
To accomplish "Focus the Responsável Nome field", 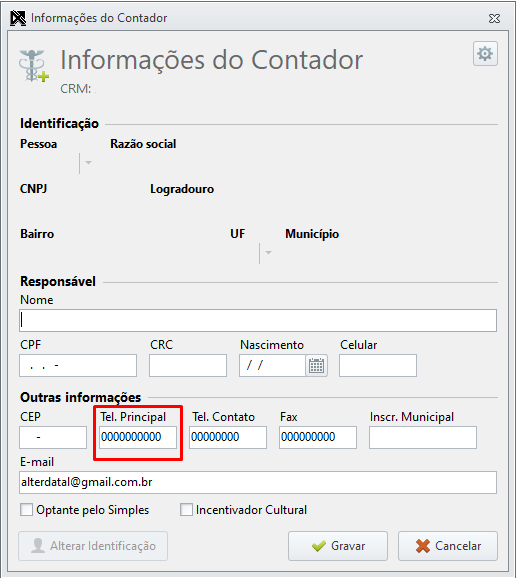I will pos(258,320).
